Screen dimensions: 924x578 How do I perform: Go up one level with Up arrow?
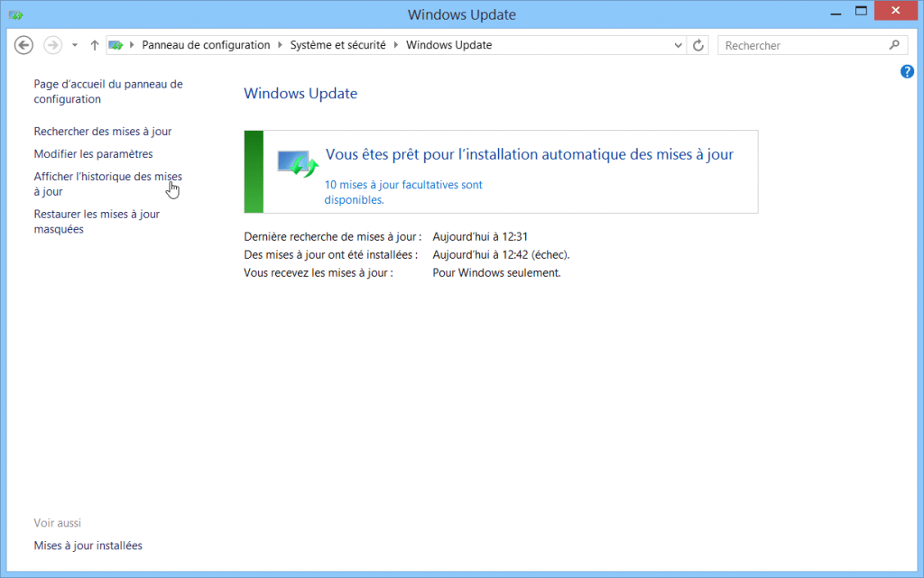(x=94, y=45)
